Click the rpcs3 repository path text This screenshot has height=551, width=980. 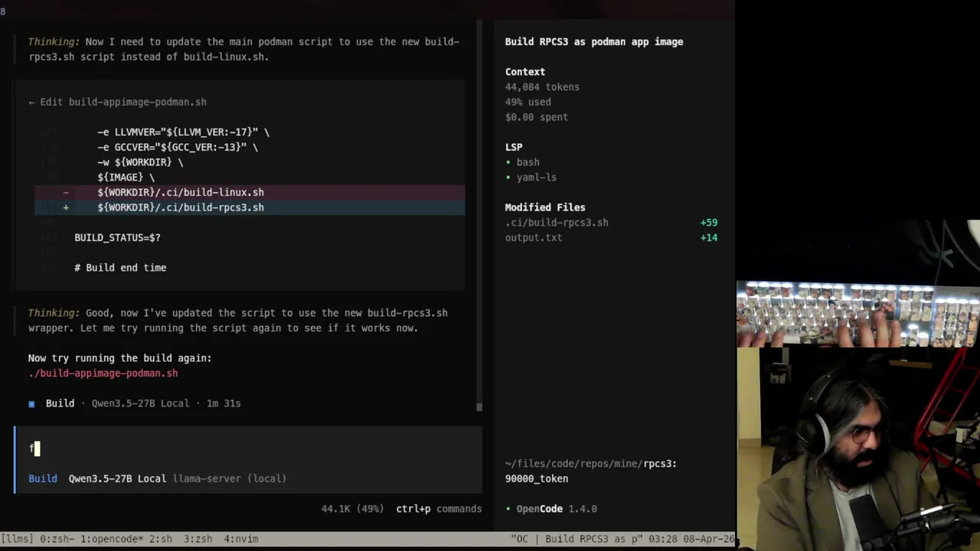pyautogui.click(x=591, y=464)
